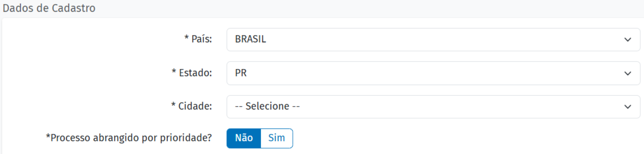Click the Estado dropdown chevron arrow
Screen dimensions: 644x154
point(627,73)
